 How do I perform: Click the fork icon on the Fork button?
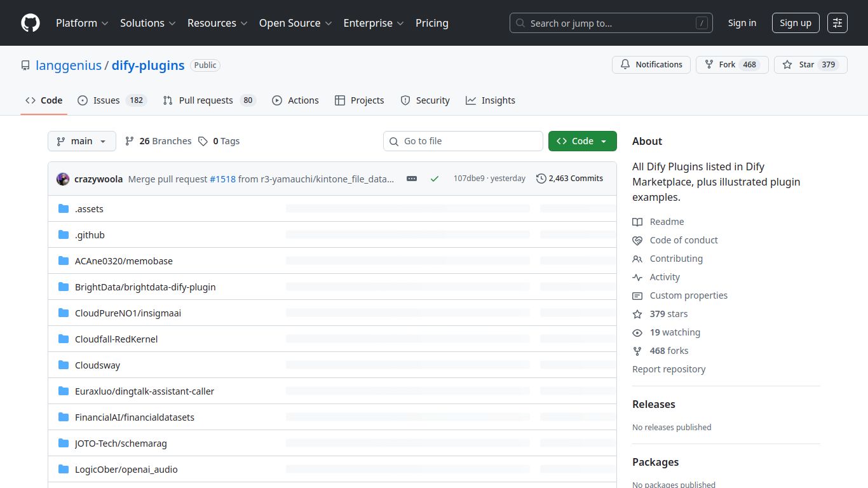tap(707, 64)
